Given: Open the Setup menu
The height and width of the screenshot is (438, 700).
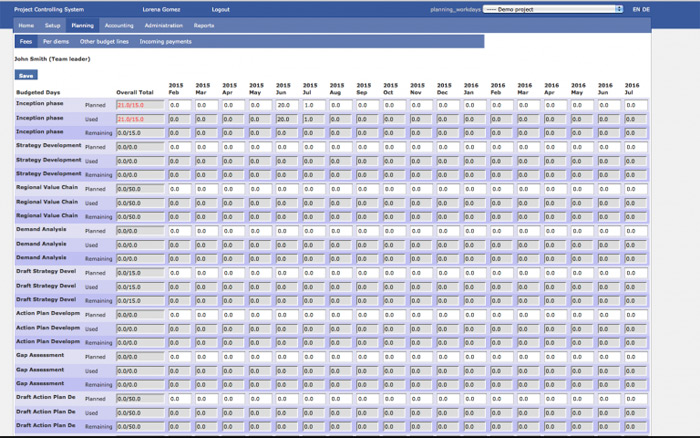Looking at the screenshot, I should click(53, 25).
